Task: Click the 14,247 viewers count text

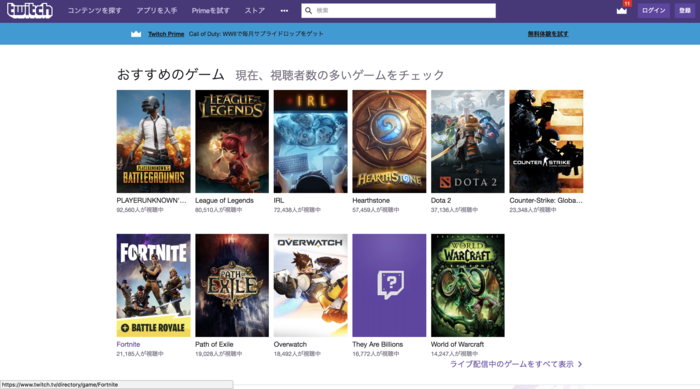Action: [x=454, y=354]
